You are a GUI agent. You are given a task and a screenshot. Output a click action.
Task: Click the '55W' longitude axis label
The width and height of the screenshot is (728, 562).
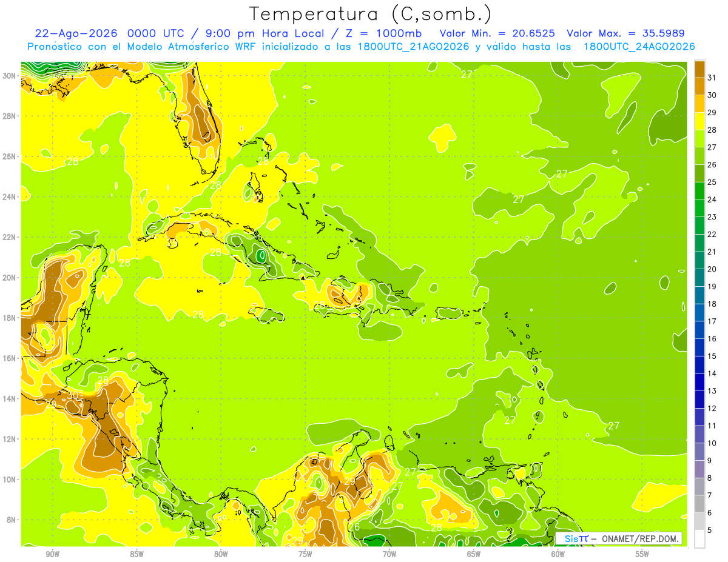642,554
